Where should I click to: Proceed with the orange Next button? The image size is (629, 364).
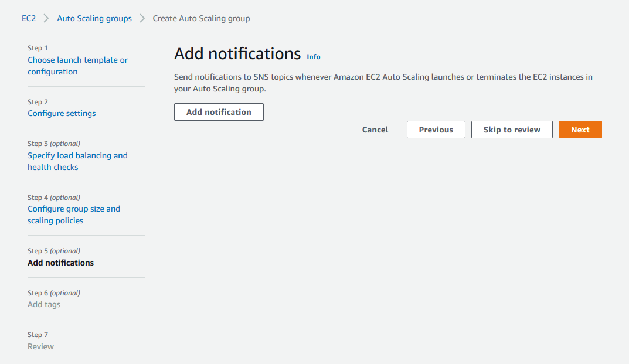580,130
